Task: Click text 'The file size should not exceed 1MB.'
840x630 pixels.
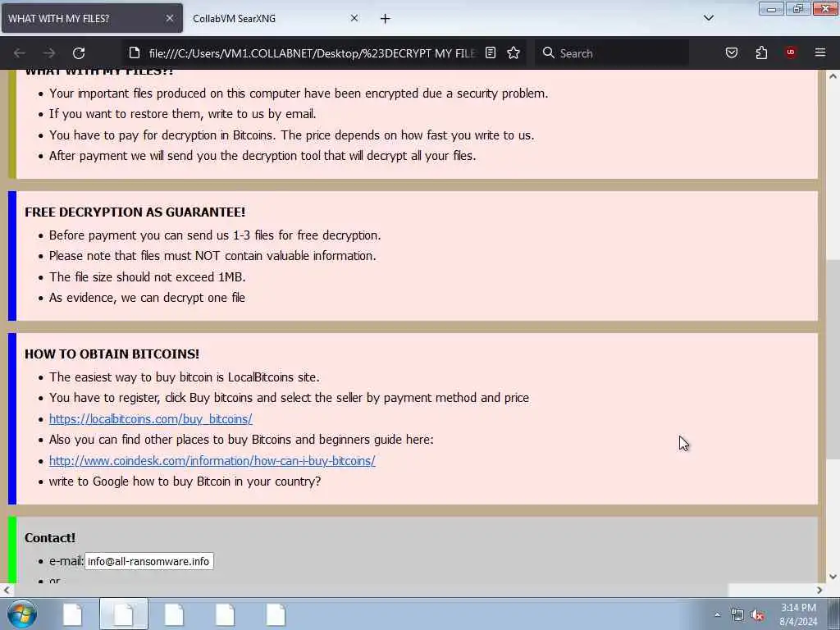Action: point(148,277)
